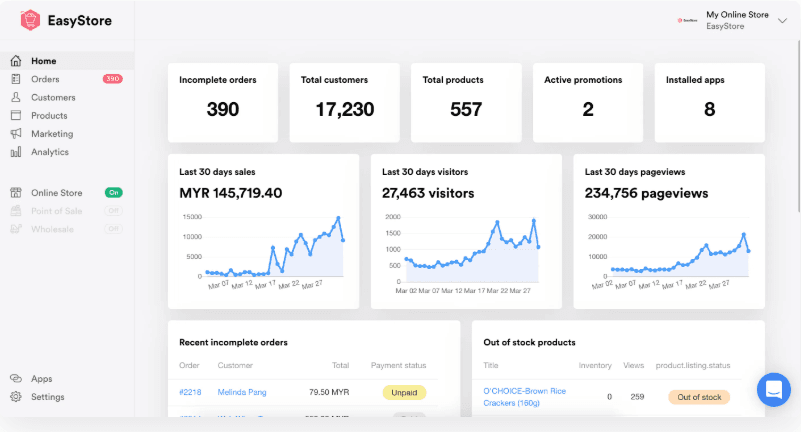The image size is (801, 432).
Task: Open the Total customers 17,230 card
Action: [x=344, y=103]
